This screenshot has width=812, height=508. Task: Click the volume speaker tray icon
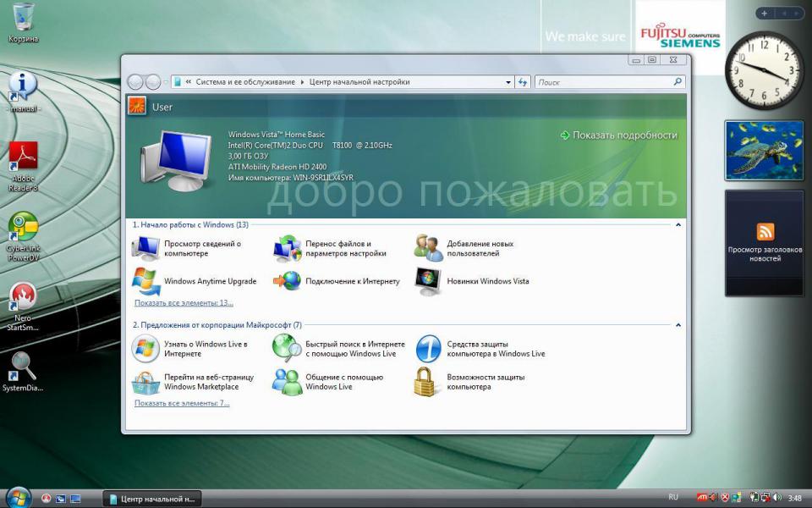[777, 498]
